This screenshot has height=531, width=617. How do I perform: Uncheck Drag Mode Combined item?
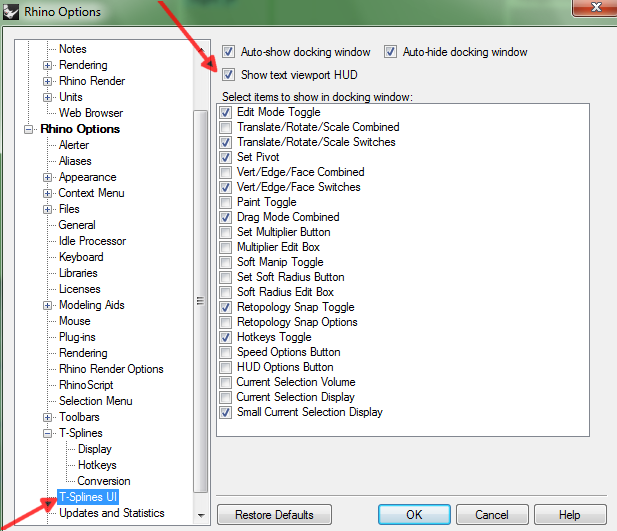point(226,217)
